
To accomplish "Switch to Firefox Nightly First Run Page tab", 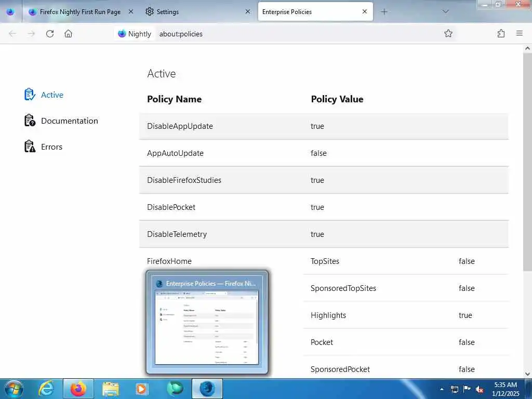I will (x=81, y=11).
